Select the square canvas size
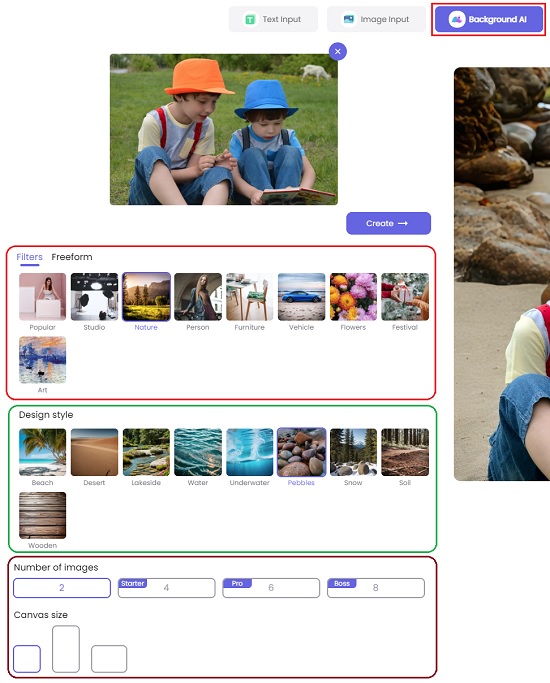The height and width of the screenshot is (683, 550). (27, 659)
